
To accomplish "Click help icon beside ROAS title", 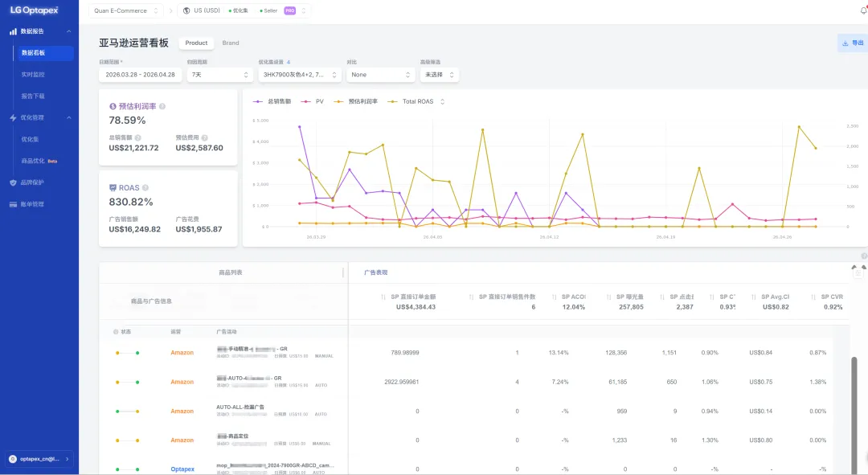I will 145,188.
